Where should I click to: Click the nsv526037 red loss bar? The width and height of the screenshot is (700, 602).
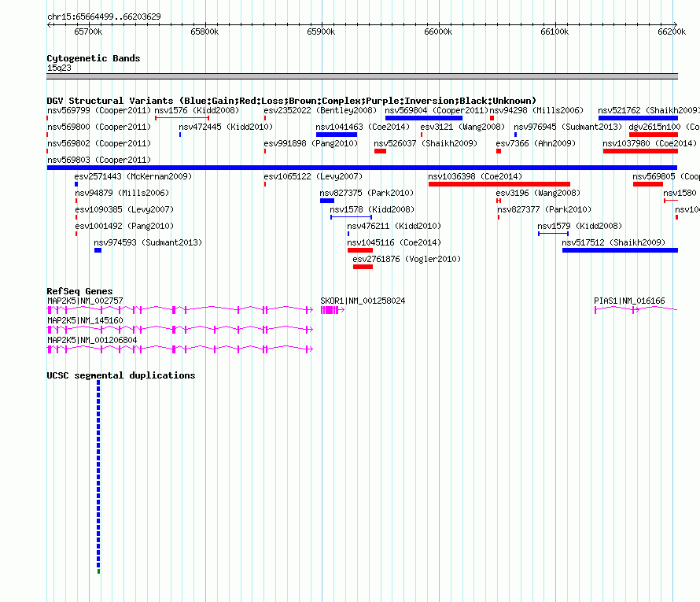point(381,151)
